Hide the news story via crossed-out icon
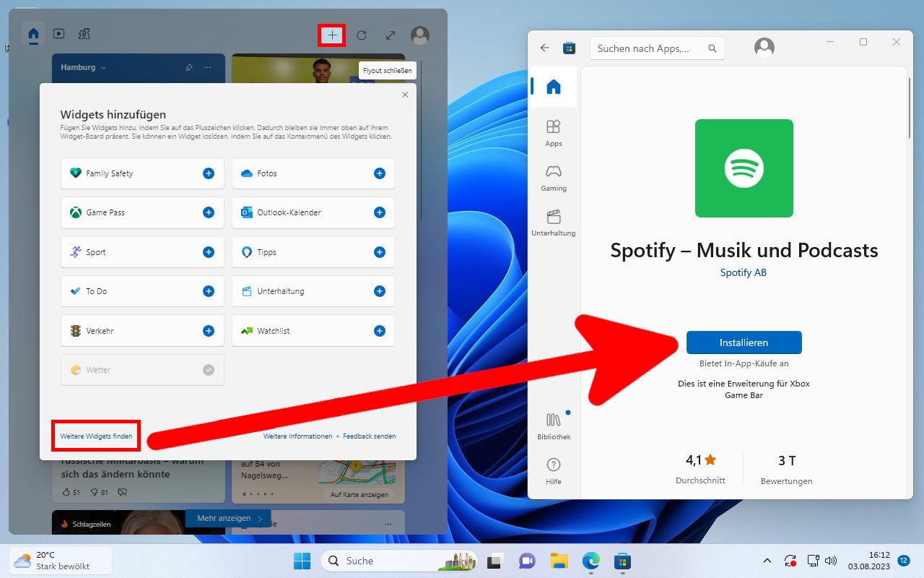The height and width of the screenshot is (578, 924). [122, 493]
